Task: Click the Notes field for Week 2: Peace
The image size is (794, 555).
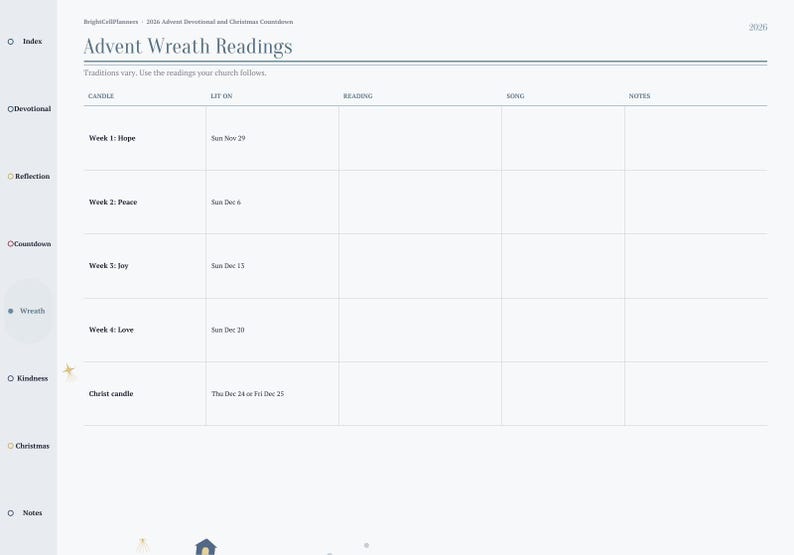Action: (x=696, y=202)
